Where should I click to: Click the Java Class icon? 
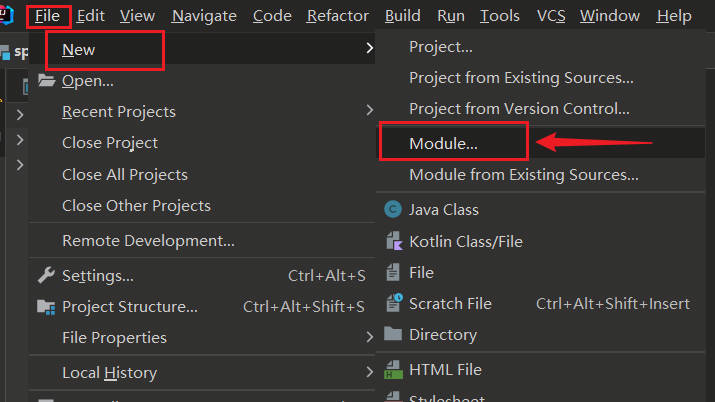point(392,210)
